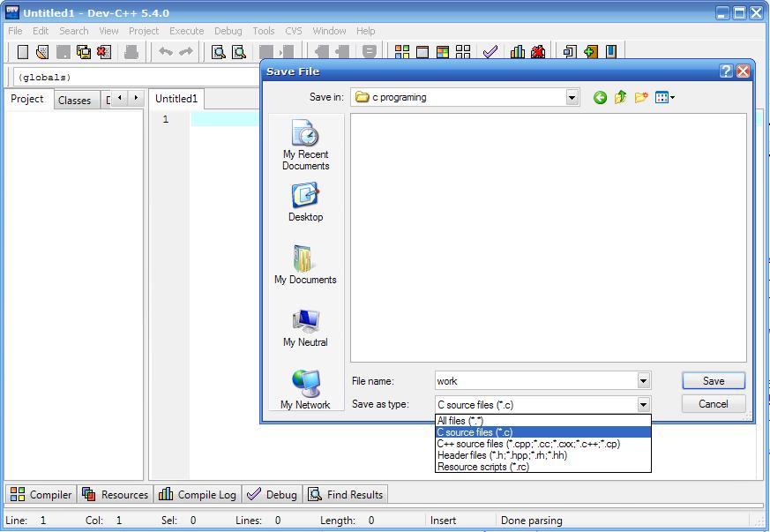
Task: Create new folder in Save File dialog
Action: (x=641, y=97)
